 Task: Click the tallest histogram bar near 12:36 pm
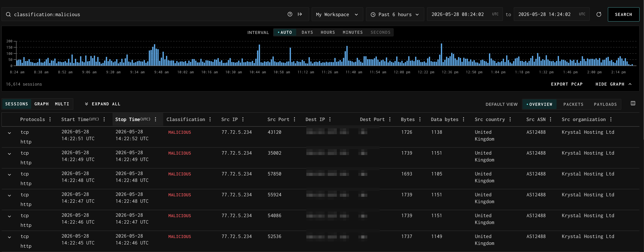point(441,55)
